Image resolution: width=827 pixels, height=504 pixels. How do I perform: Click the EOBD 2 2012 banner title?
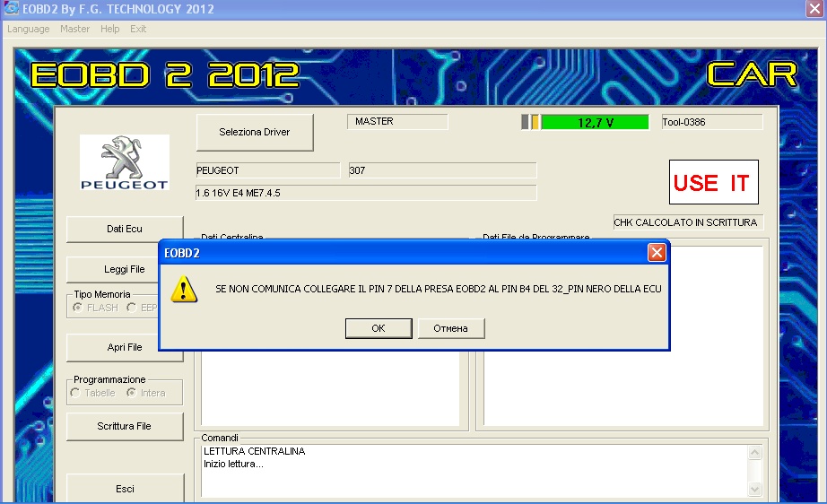pos(165,74)
